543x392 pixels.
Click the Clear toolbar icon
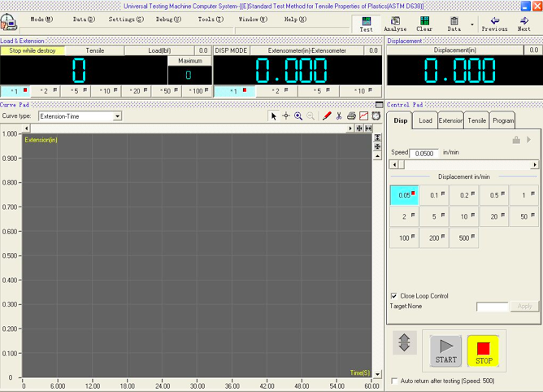(424, 22)
